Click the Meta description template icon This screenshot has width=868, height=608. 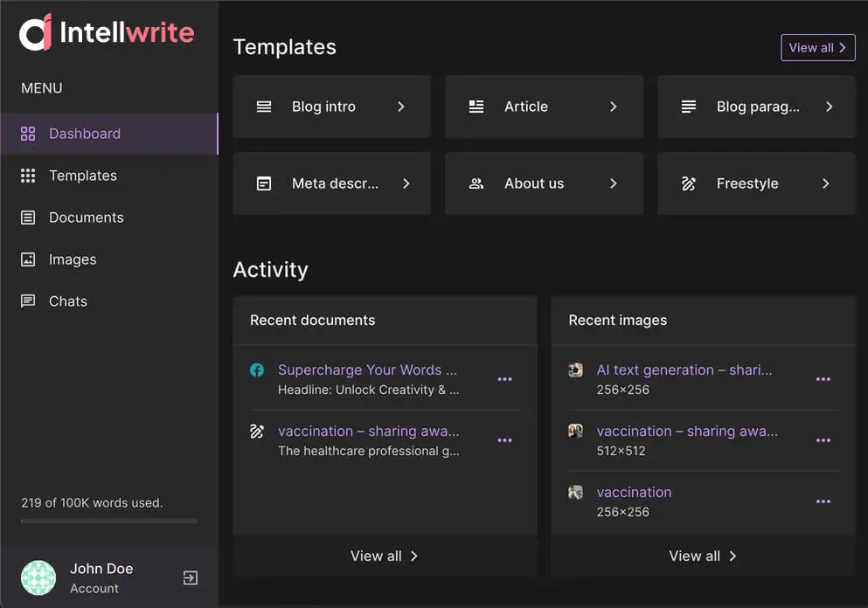[x=264, y=183]
